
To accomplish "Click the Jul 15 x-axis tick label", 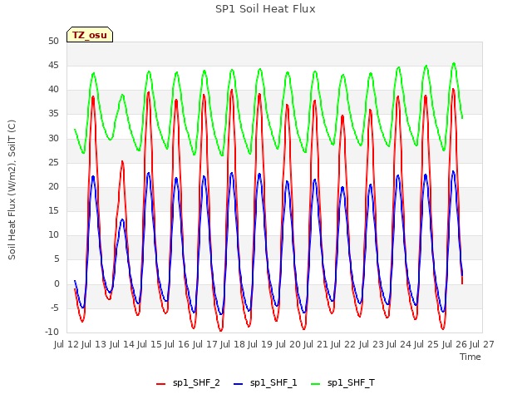I will tap(150, 344).
